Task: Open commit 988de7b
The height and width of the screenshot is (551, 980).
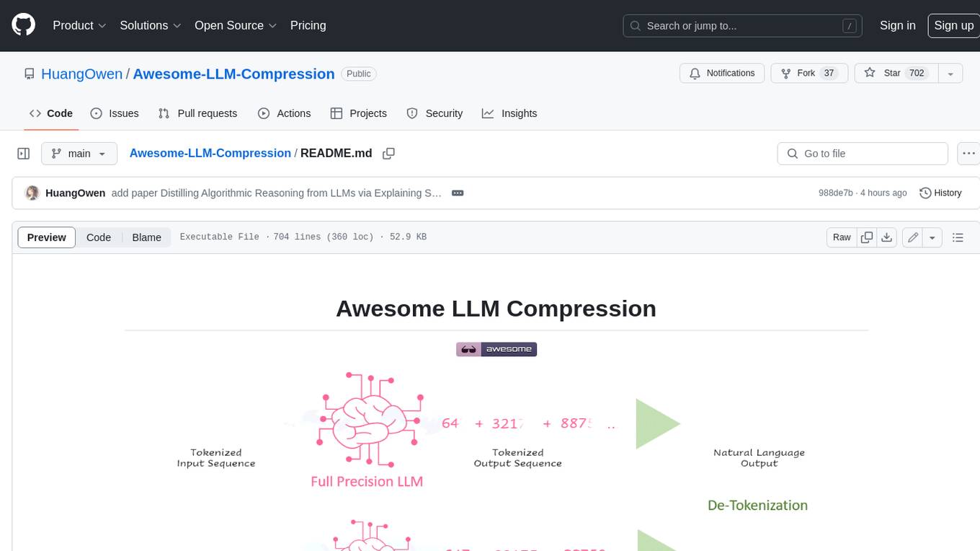Action: pyautogui.click(x=836, y=193)
